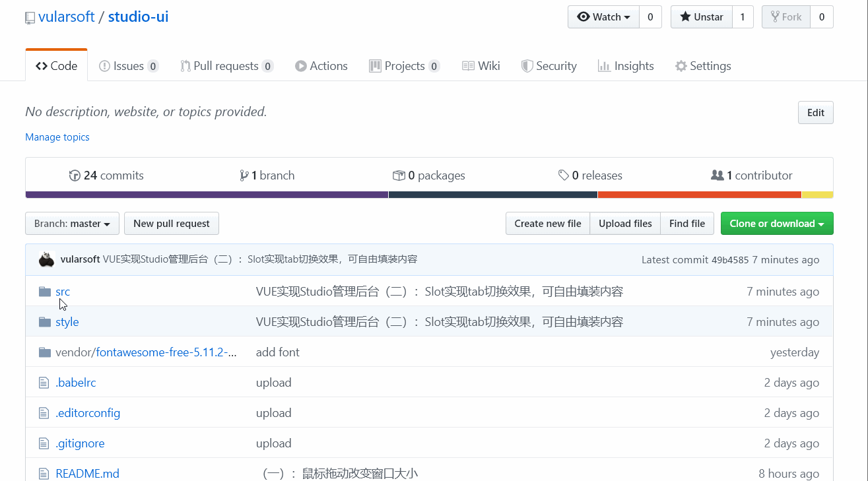The width and height of the screenshot is (868, 481).
Task: Click the Security shield icon
Action: pos(527,66)
